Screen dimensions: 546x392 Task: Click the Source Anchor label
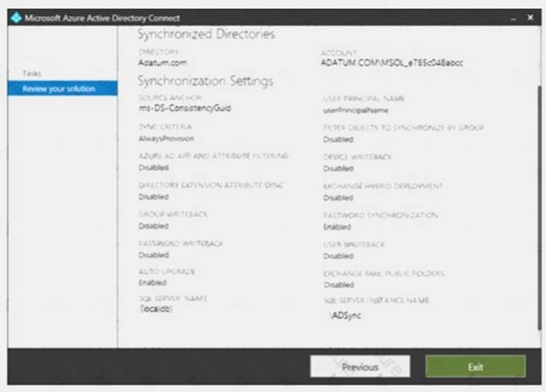170,98
